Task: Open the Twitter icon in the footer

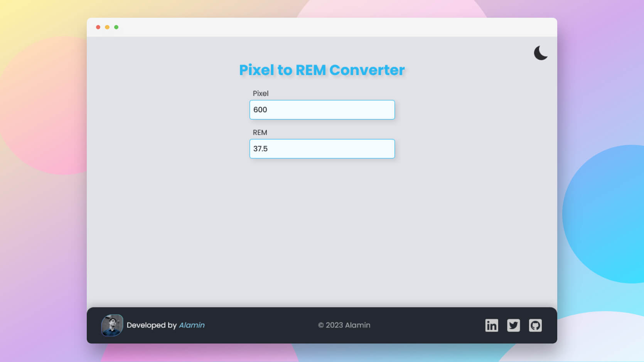Action: click(514, 325)
